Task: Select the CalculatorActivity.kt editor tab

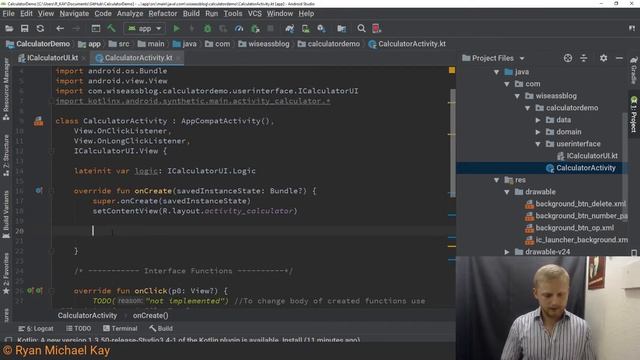Action: 138,58
